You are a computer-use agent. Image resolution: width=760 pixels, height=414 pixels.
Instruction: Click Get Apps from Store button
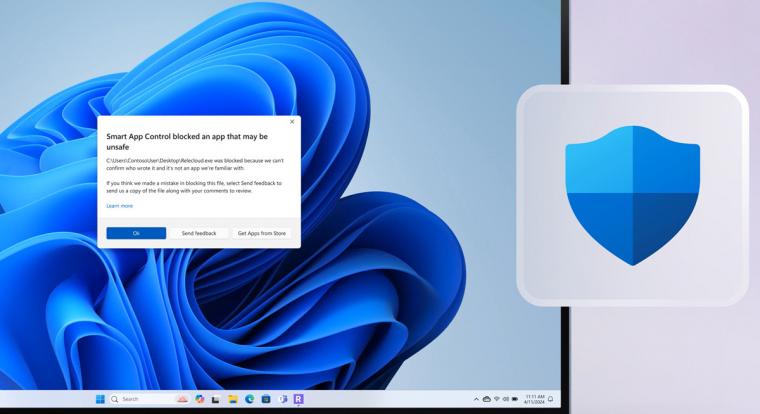[x=262, y=233]
